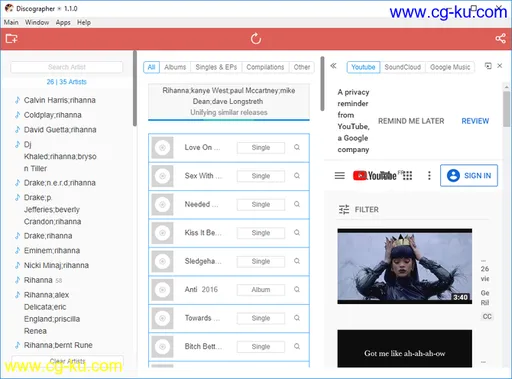The image size is (512, 379).
Task: Select the Other tab
Action: (x=302, y=67)
